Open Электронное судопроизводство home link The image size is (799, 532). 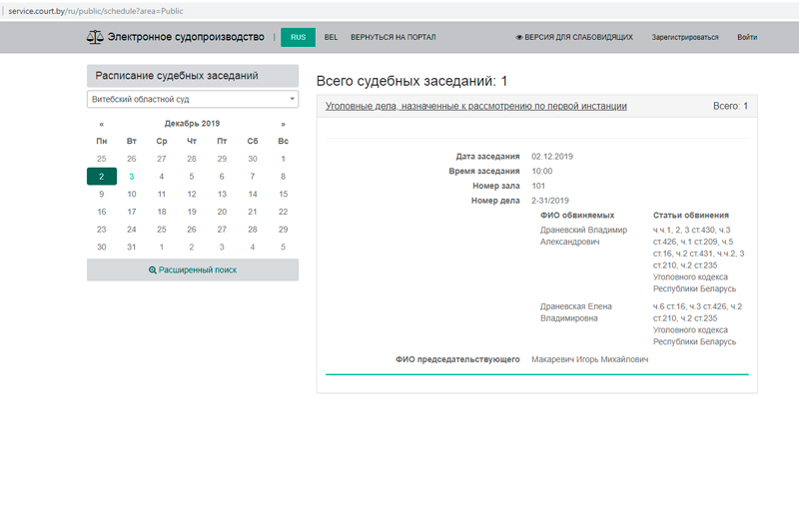186,38
